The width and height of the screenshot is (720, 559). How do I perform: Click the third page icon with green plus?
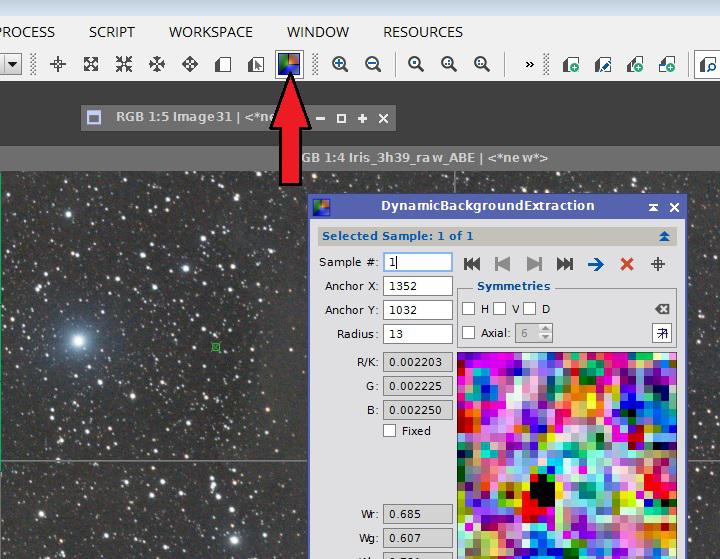click(635, 64)
